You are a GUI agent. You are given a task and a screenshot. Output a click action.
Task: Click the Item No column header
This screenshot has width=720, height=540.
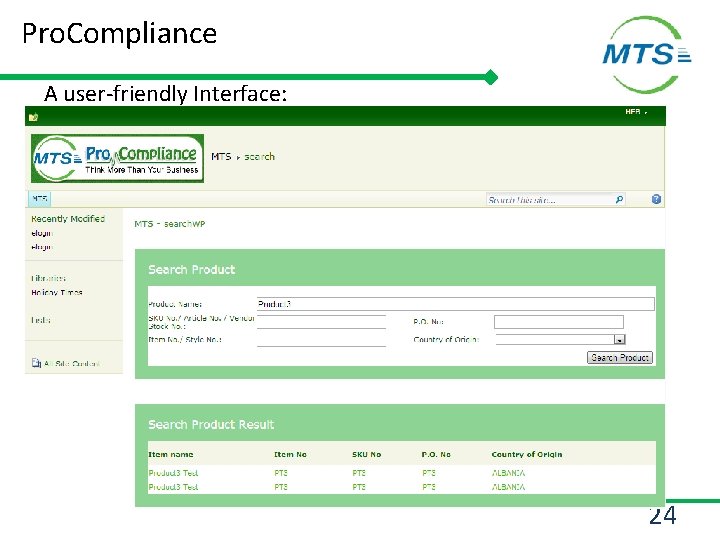coord(290,454)
